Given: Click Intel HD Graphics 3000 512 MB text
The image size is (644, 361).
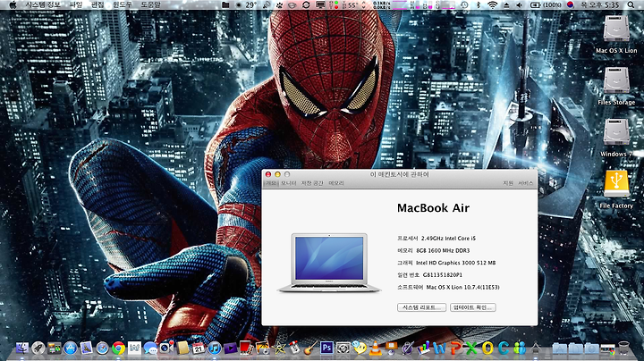Looking at the screenshot, I should 456,263.
